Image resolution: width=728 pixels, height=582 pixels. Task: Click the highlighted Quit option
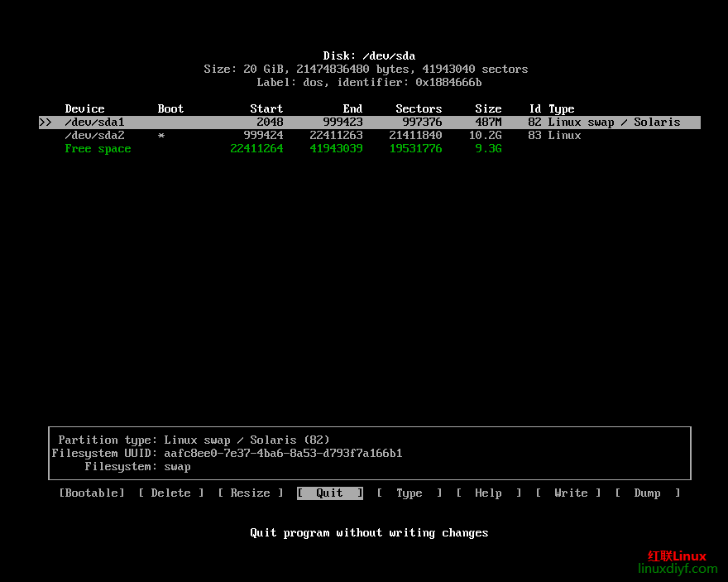(x=329, y=493)
